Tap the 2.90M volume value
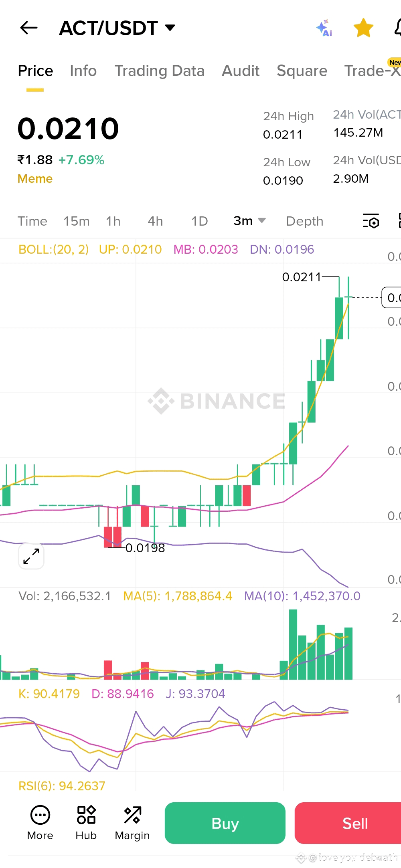401x868 pixels. coord(351,179)
